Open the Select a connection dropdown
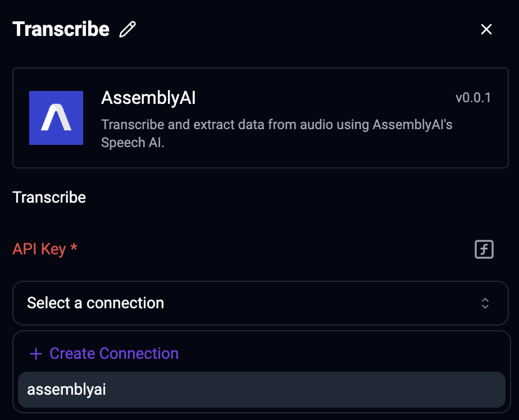Image resolution: width=519 pixels, height=420 pixels. click(x=260, y=303)
